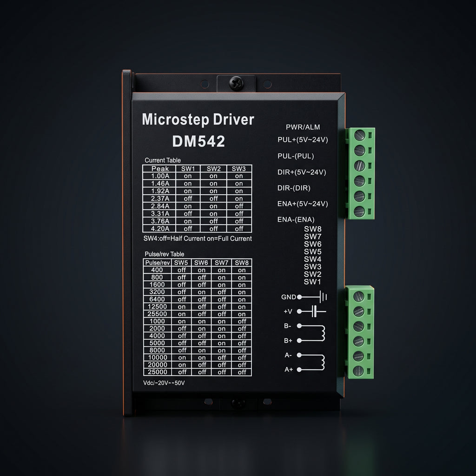Image resolution: width=476 pixels, height=476 pixels.
Task: Click the SW1 switch label
Action: 312,282
